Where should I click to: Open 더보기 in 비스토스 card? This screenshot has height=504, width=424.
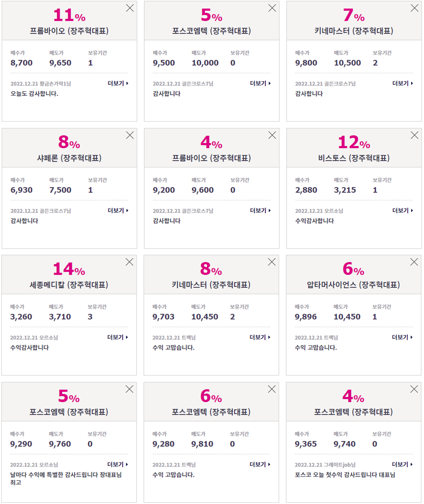pos(403,211)
